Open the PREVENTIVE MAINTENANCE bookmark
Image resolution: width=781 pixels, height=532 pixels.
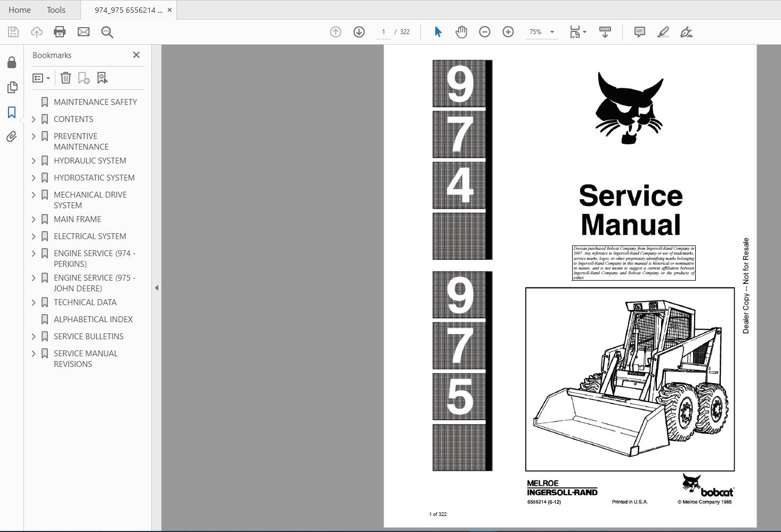81,142
